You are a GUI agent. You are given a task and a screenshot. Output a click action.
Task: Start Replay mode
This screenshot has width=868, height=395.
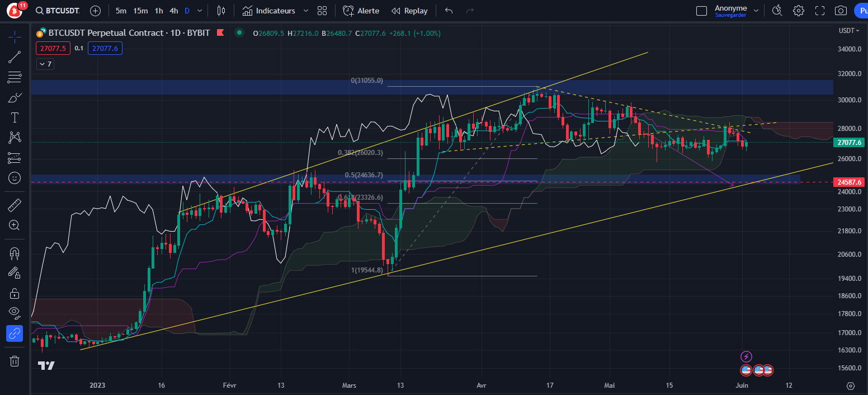(410, 10)
